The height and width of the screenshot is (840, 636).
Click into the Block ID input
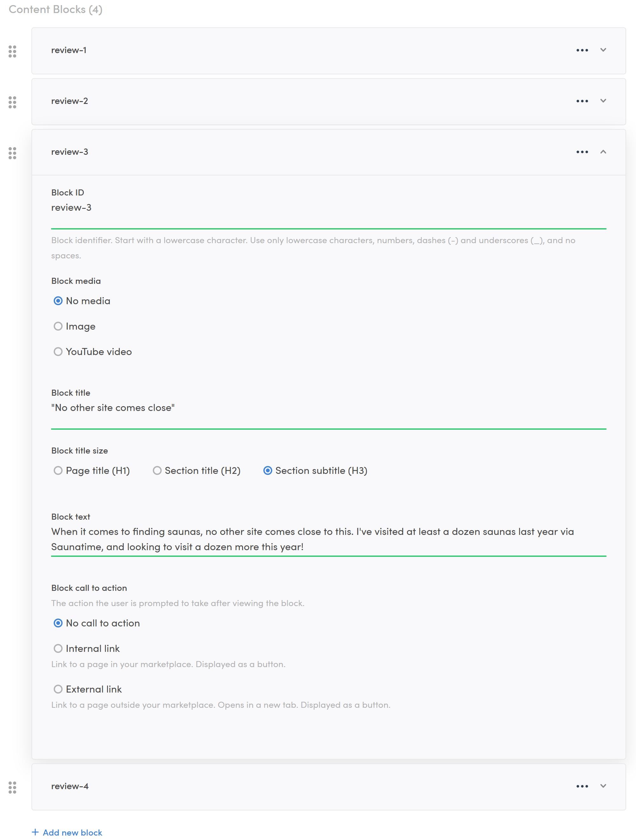pos(328,208)
